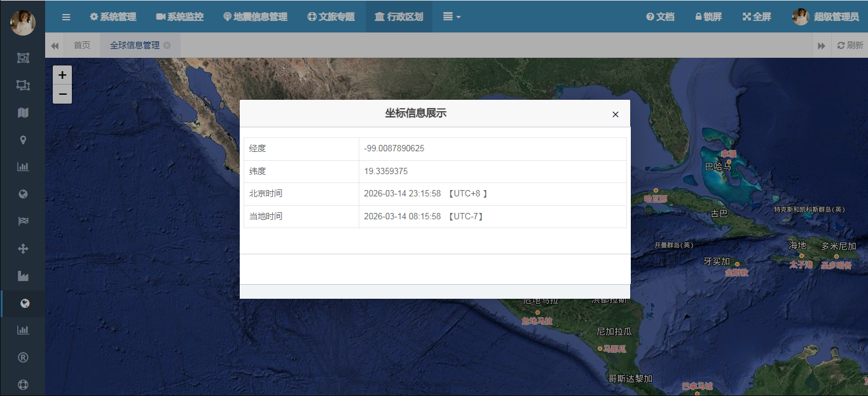Open the 系统监控 menu
This screenshot has width=868, height=396.
(180, 17)
